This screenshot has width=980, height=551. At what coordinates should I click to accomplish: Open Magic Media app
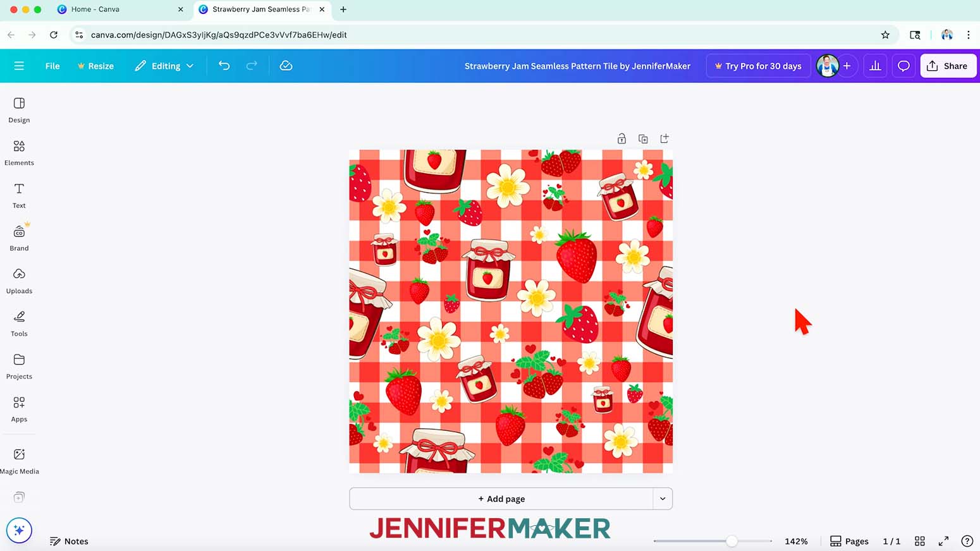(19, 461)
